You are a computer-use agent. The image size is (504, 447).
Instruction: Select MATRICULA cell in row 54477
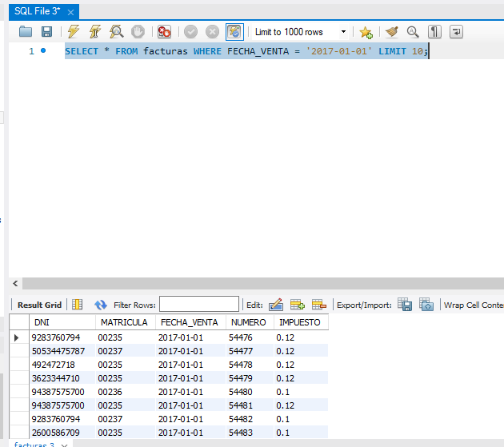(126, 351)
